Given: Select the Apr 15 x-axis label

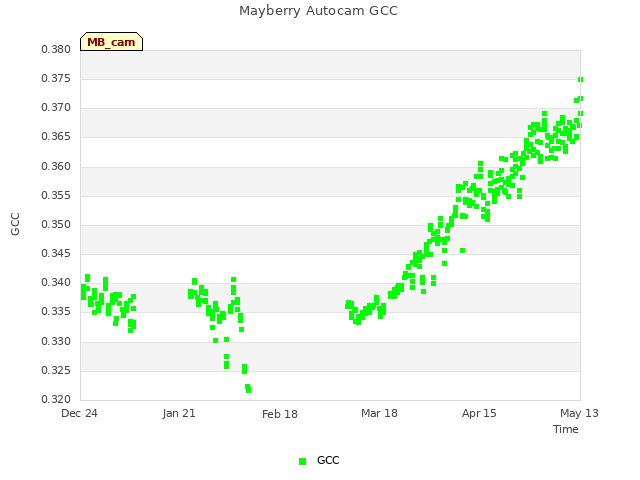Looking at the screenshot, I should point(479,413).
